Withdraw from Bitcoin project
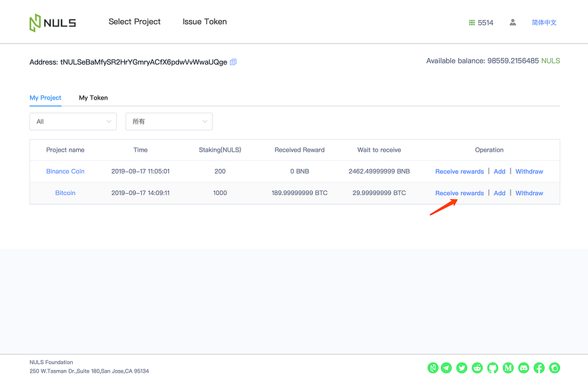 [x=529, y=193]
